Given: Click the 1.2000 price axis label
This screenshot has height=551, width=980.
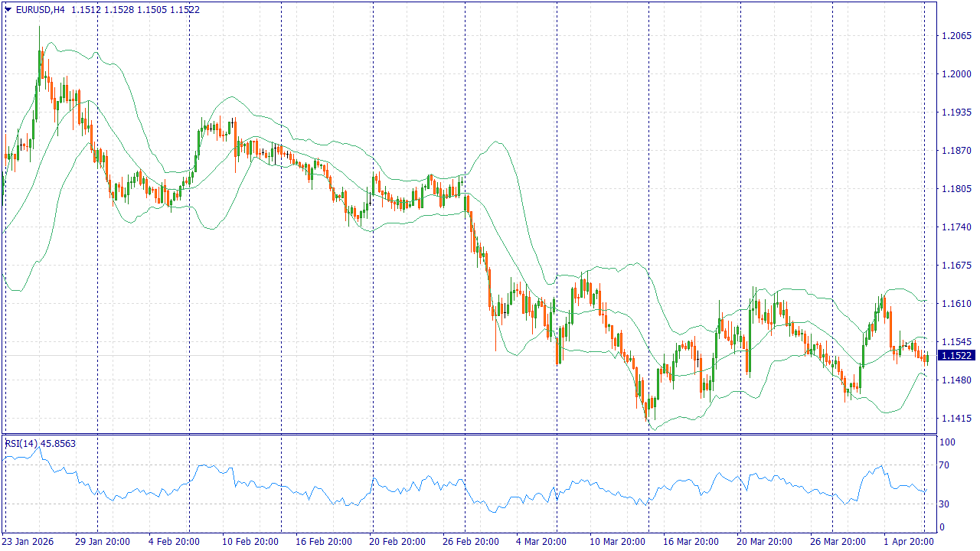Looking at the screenshot, I should tap(956, 74).
